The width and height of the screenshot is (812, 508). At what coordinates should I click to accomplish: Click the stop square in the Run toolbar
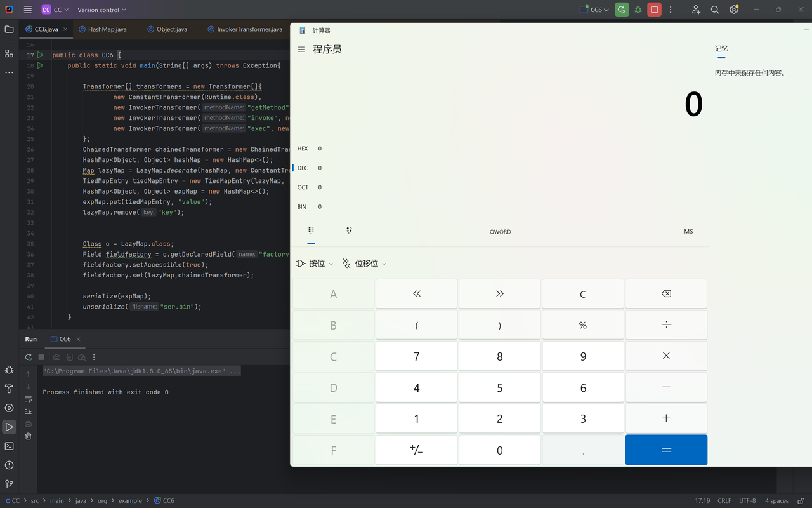click(x=41, y=358)
